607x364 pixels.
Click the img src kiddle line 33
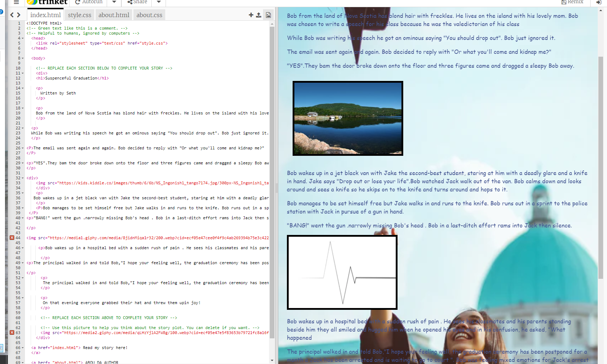pyautogui.click(x=152, y=183)
